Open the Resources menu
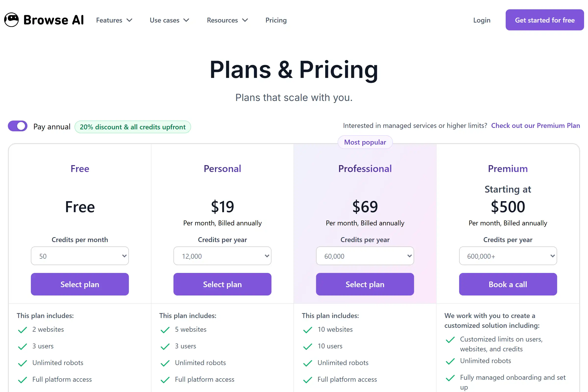Screen dimensions: 588x392 click(x=227, y=20)
